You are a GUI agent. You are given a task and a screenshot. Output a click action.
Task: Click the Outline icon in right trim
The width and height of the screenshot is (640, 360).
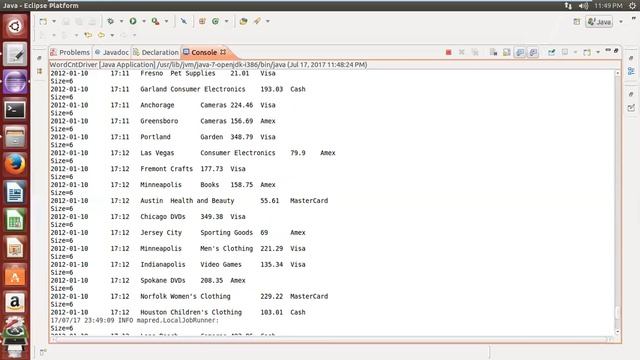tap(631, 71)
